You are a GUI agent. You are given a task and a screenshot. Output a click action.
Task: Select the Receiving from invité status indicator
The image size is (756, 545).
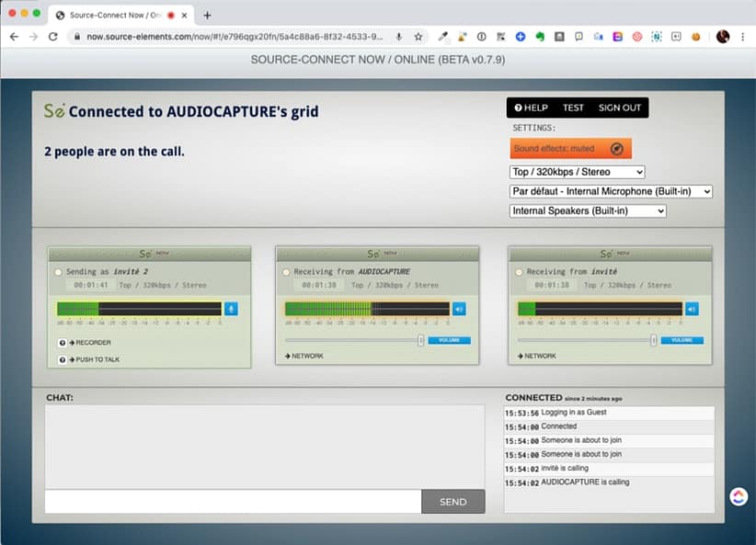pyautogui.click(x=519, y=272)
